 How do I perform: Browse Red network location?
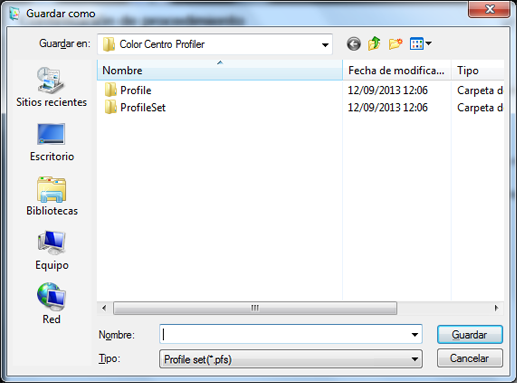point(51,304)
